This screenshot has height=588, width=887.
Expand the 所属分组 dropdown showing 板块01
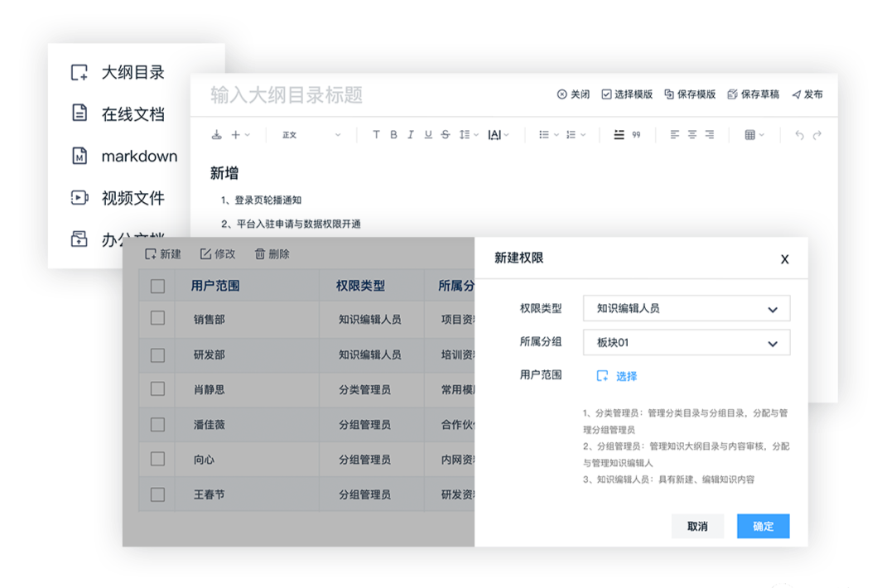(687, 342)
